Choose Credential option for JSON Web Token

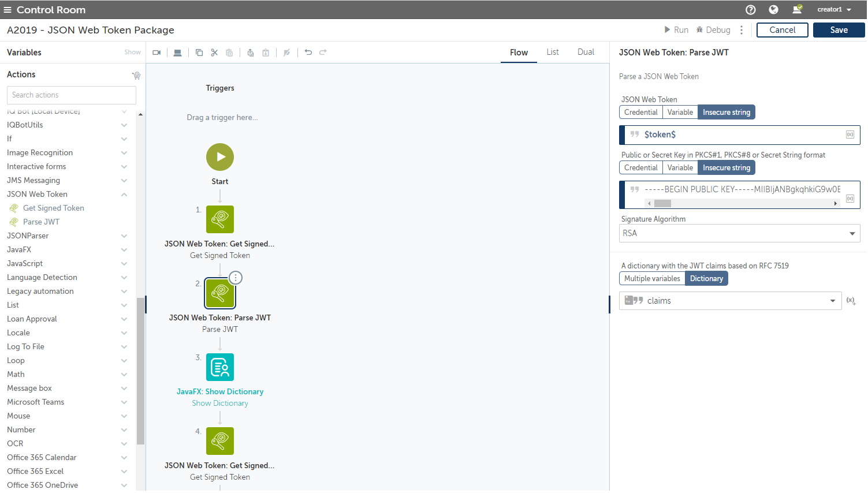point(640,113)
